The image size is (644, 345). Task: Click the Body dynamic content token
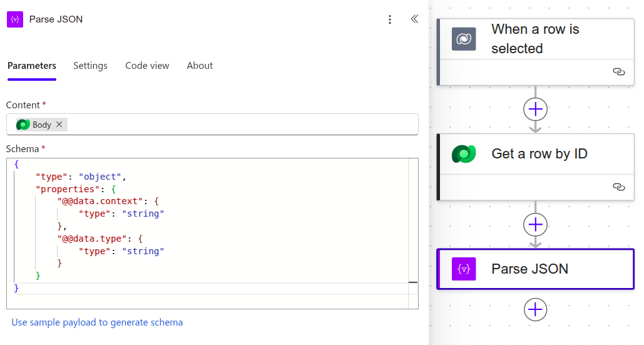point(41,125)
